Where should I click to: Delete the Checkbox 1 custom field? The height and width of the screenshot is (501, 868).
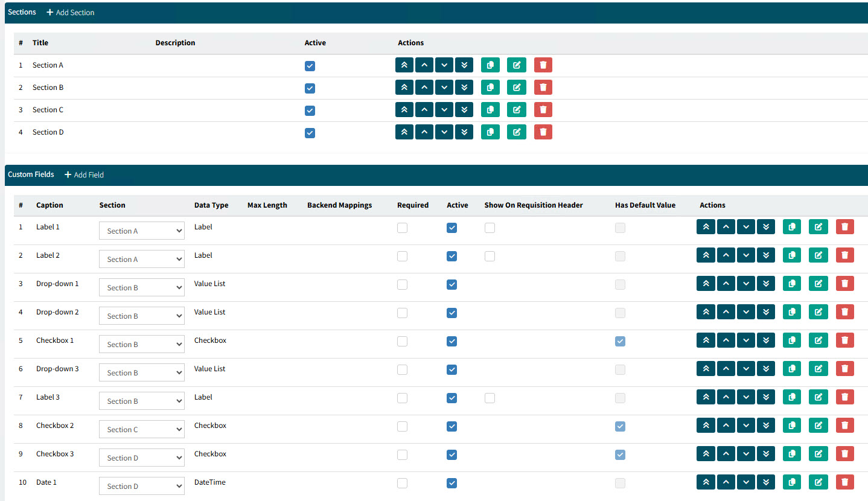click(844, 340)
